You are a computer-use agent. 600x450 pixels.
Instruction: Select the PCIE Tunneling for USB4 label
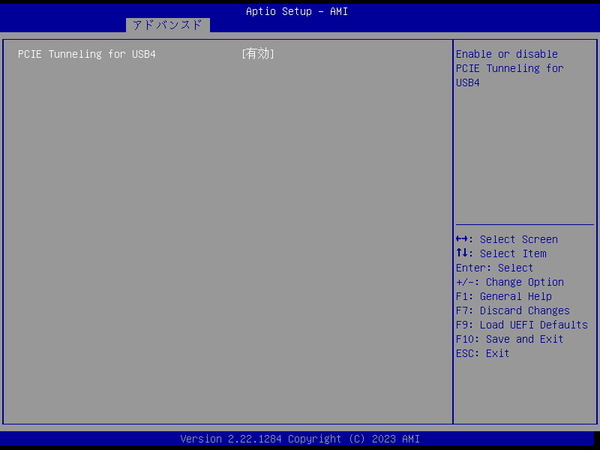[87, 54]
